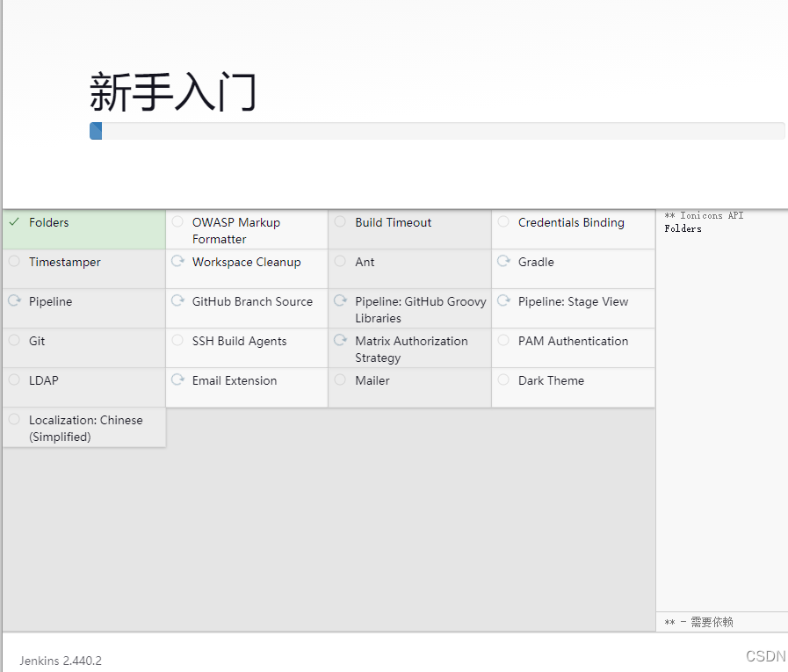Select the Gradle plugin label
Viewport: 788px width, 672px height.
536,262
